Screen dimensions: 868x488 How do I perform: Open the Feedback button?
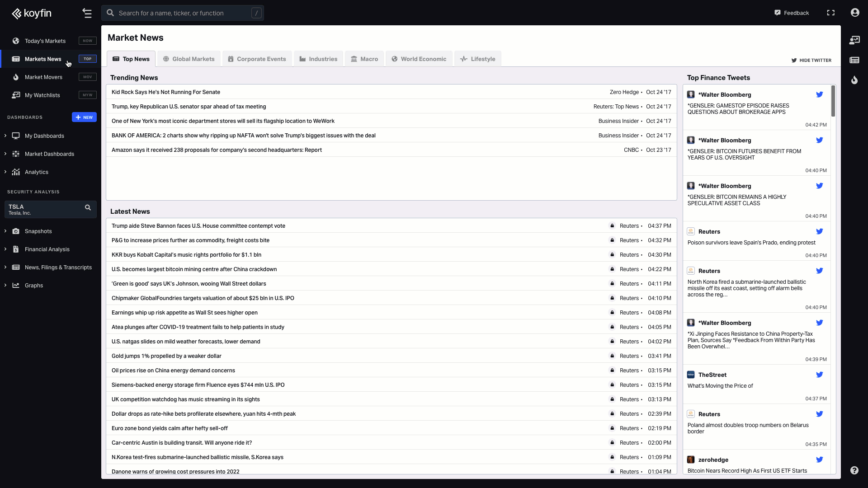click(x=792, y=13)
